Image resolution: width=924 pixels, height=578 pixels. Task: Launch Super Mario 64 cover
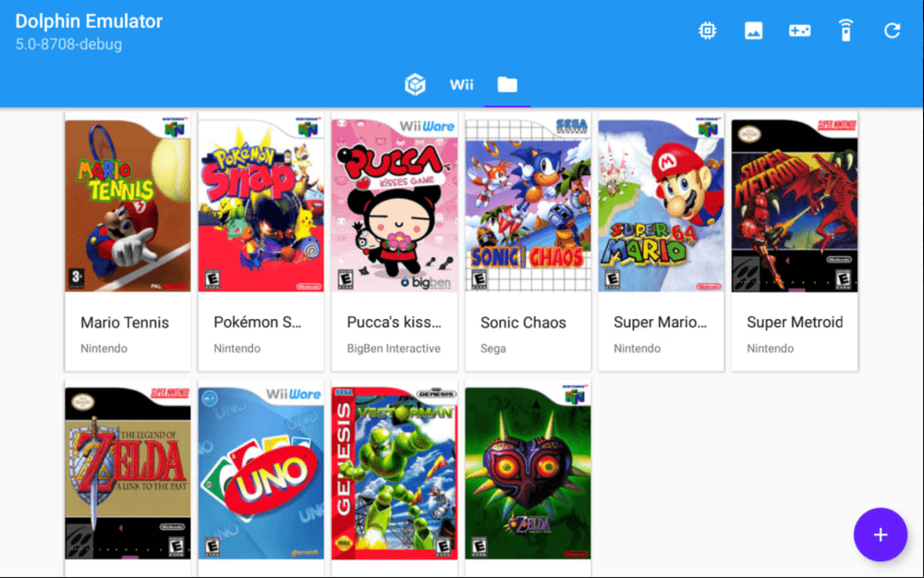(661, 204)
